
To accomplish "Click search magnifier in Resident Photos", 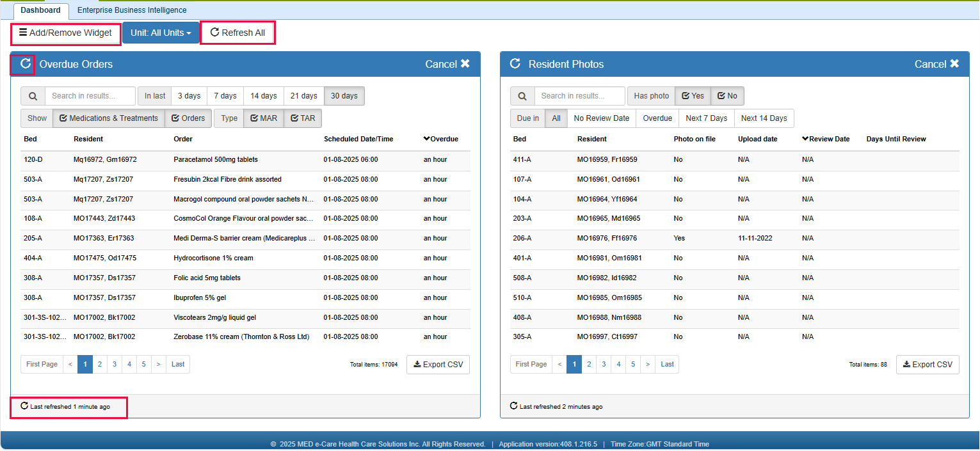I will pyautogui.click(x=522, y=96).
